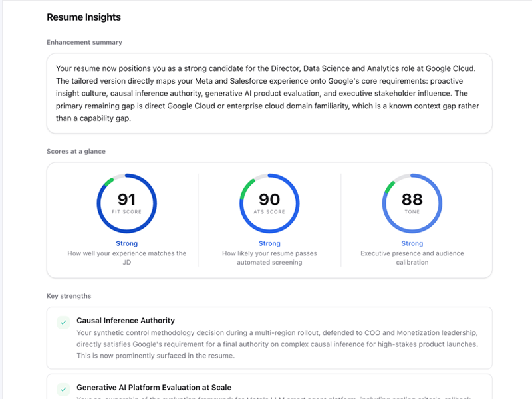
Task: Click the 90 ATS Score gauge
Action: pos(269,203)
